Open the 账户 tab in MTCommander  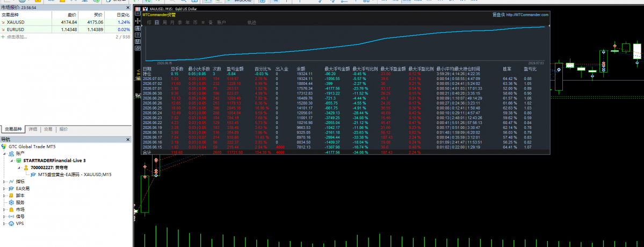click(x=221, y=23)
